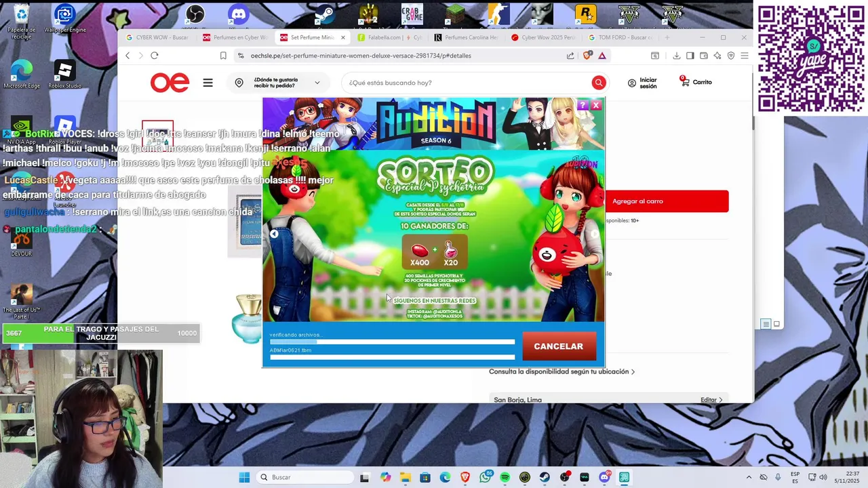Reload the Oechsle page
This screenshot has width=868, height=488.
[x=155, y=56]
